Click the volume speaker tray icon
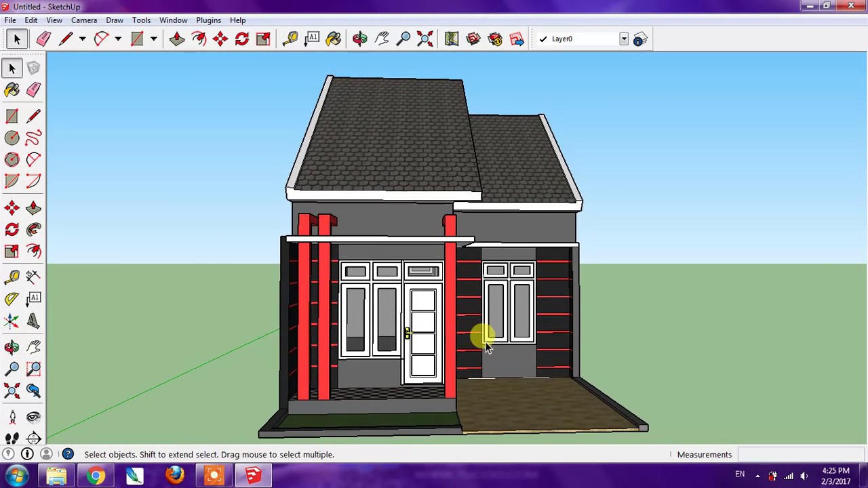 (804, 475)
